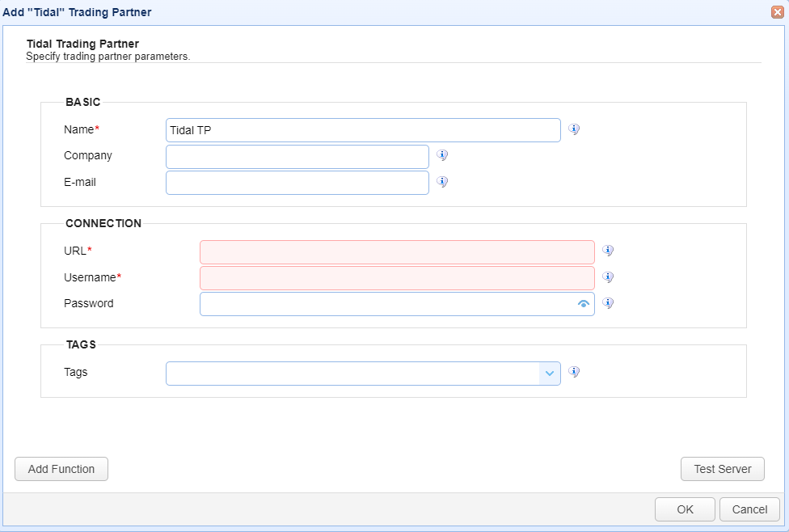Click the E-mail label

[x=80, y=182]
